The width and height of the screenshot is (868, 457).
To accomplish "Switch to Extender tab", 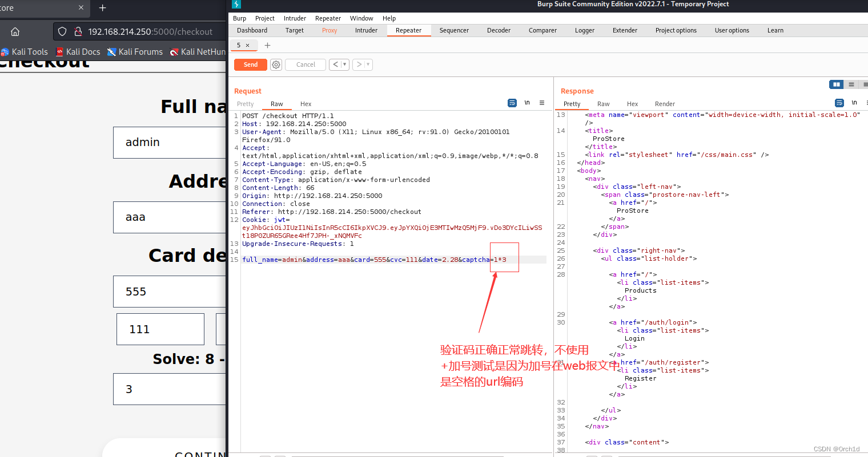I will [x=625, y=30].
